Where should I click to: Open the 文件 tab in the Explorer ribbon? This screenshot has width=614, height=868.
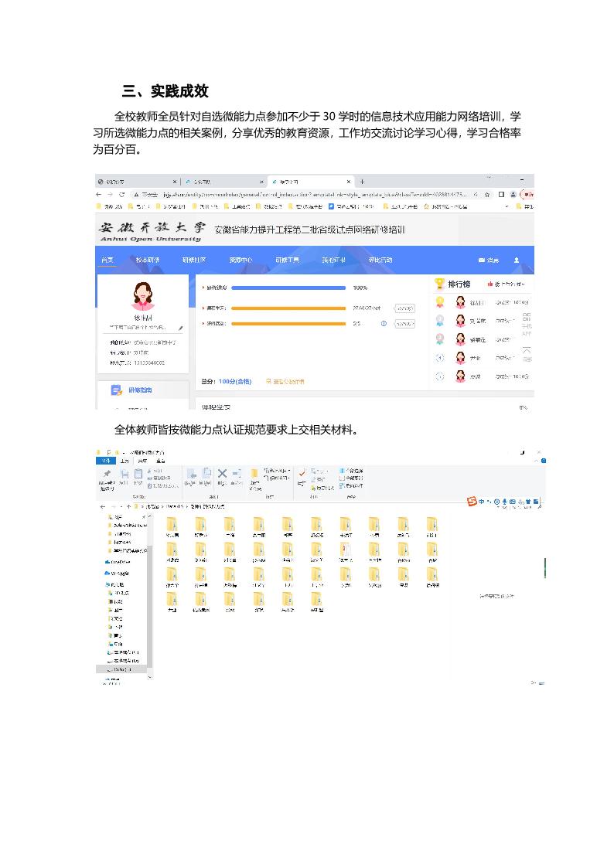(106, 461)
